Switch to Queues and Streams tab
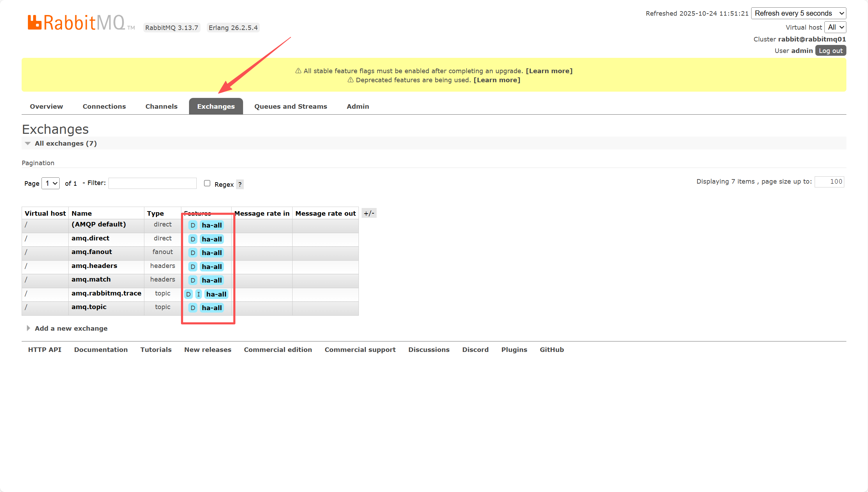The image size is (868, 492). (290, 106)
